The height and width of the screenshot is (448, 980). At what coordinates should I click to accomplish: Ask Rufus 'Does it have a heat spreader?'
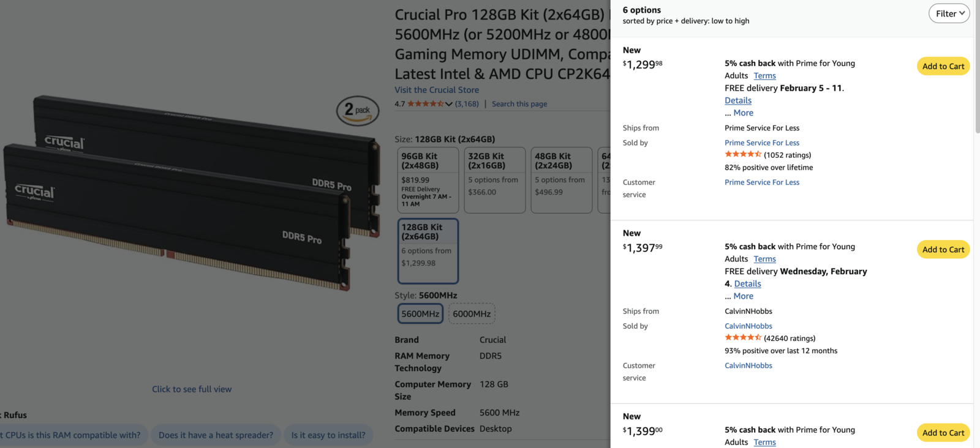216,435
